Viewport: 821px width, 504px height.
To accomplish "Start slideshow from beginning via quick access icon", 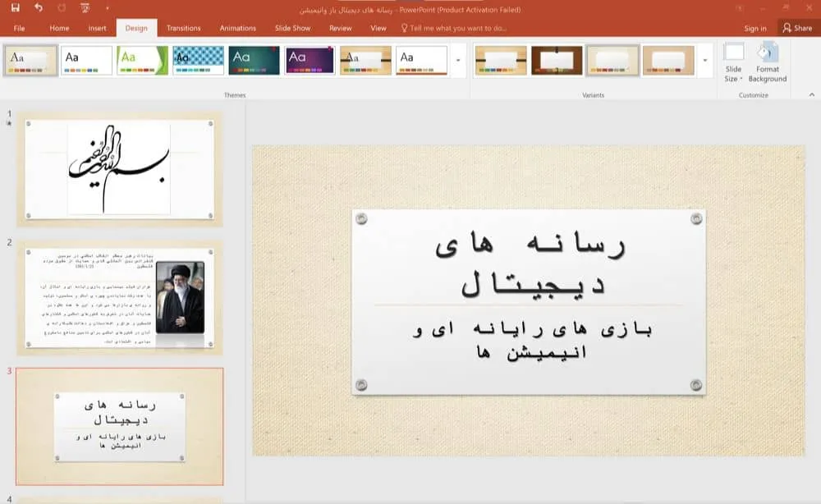I will tap(85, 8).
